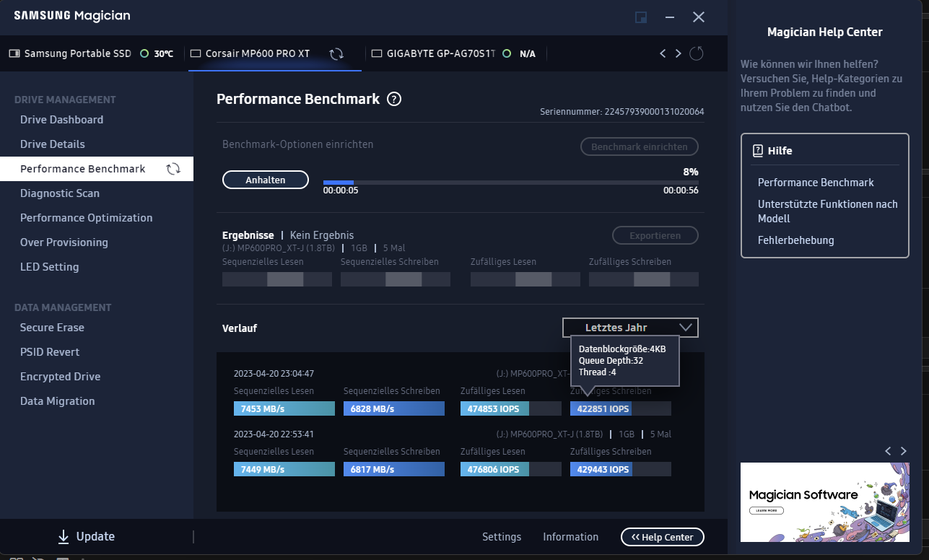Open Unterstützte Funktionen nach Modell help topic
This screenshot has width=929, height=560.
[828, 211]
